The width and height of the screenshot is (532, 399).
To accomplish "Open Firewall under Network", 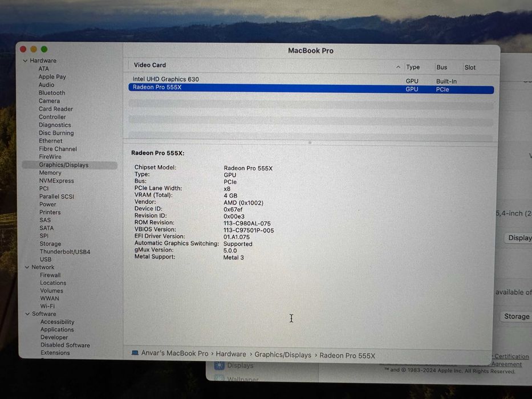I will (50, 275).
